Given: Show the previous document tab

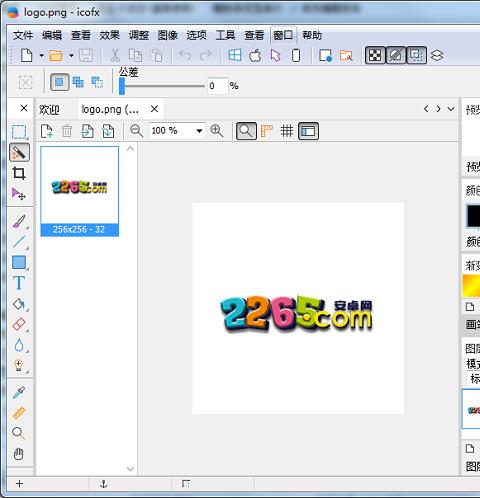Looking at the screenshot, I should tap(426, 109).
